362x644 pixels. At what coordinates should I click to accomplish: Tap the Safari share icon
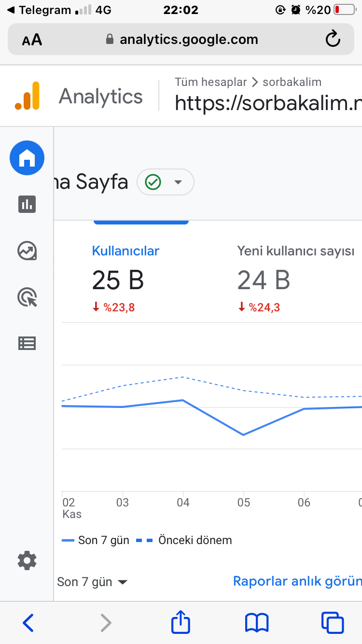click(x=181, y=622)
